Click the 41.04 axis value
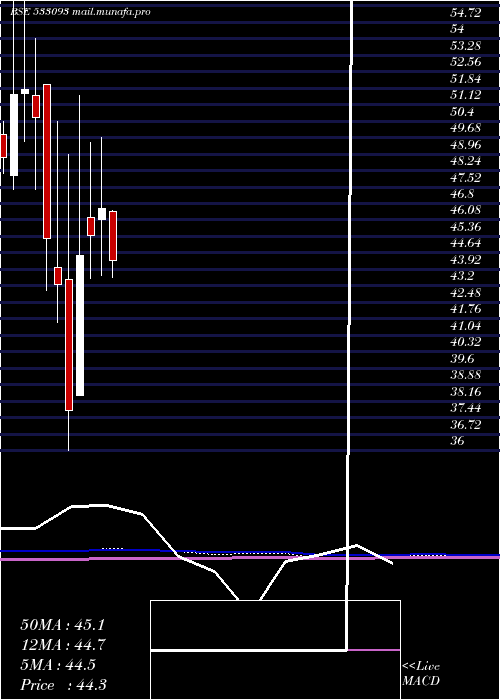Image resolution: width=500 pixels, height=700 pixels. pyautogui.click(x=466, y=325)
